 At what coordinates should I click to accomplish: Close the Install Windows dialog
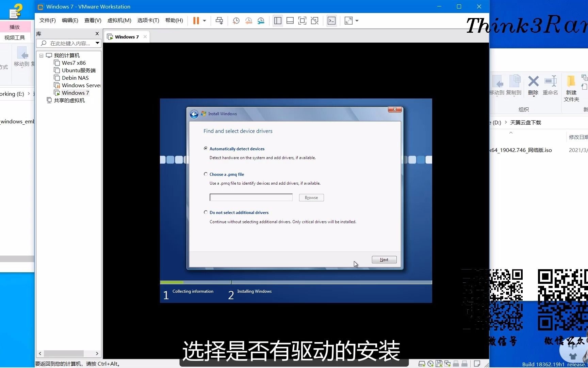click(x=395, y=109)
